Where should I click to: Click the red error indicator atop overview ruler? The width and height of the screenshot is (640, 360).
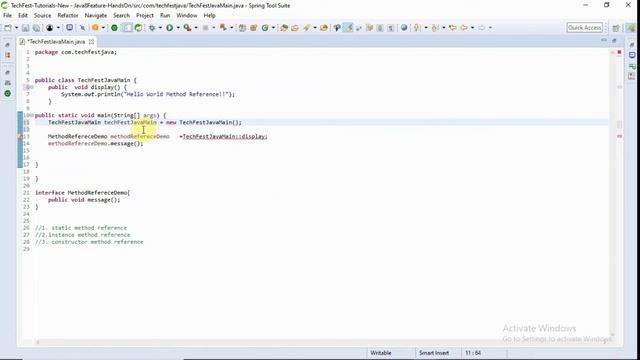(620, 52)
